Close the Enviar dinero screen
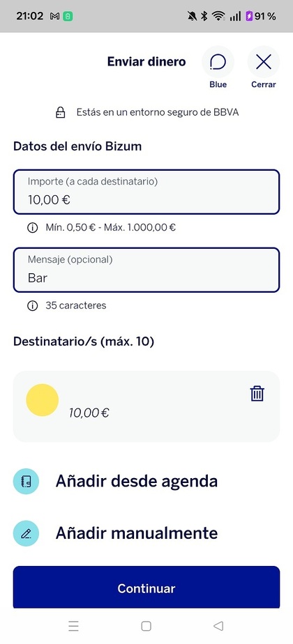The height and width of the screenshot is (644, 293). point(264,62)
